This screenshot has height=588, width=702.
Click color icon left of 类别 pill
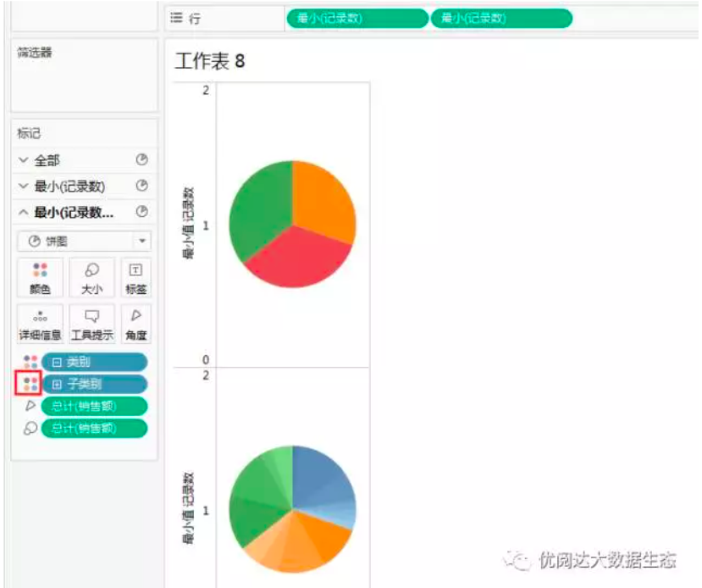pyautogui.click(x=30, y=362)
